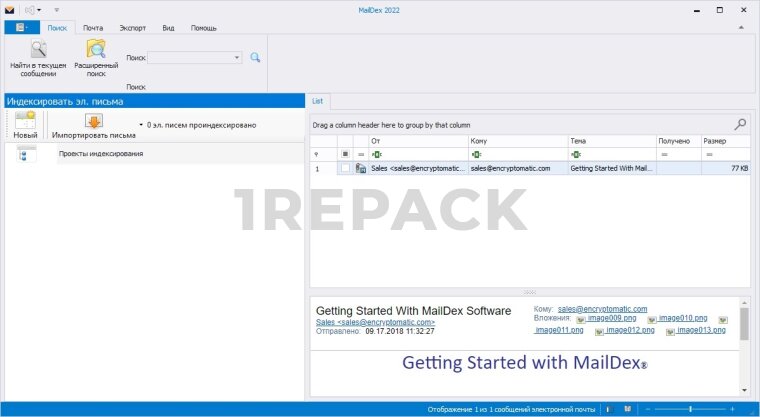The image size is (760, 417).
Task: Click 'Найти в текущем сообщении' search icon
Action: point(38,50)
